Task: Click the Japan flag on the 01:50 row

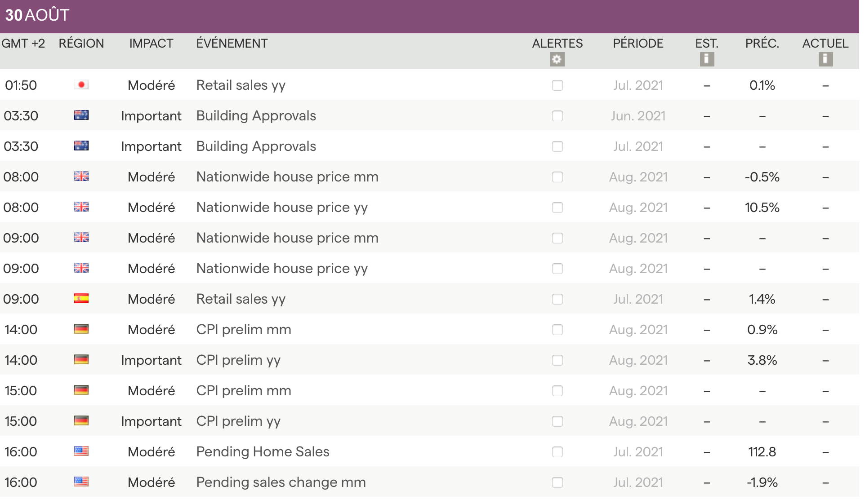Action: tap(81, 85)
